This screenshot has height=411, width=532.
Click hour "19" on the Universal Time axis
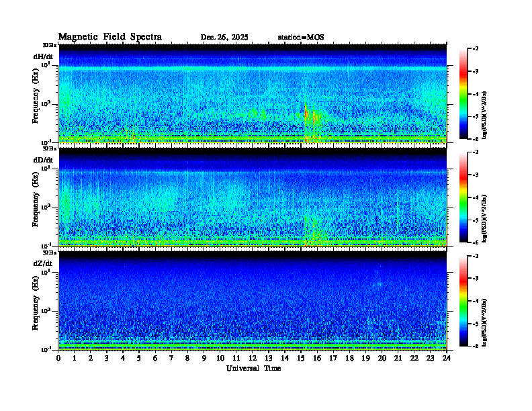tap(365, 359)
